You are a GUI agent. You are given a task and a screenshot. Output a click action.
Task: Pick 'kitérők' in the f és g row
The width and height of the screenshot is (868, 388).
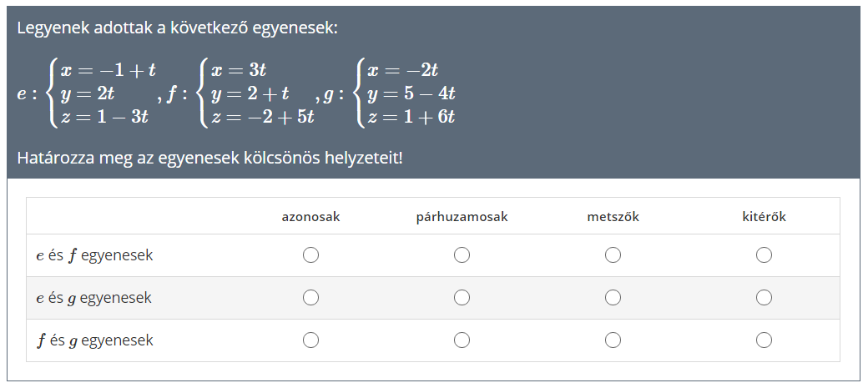click(764, 340)
